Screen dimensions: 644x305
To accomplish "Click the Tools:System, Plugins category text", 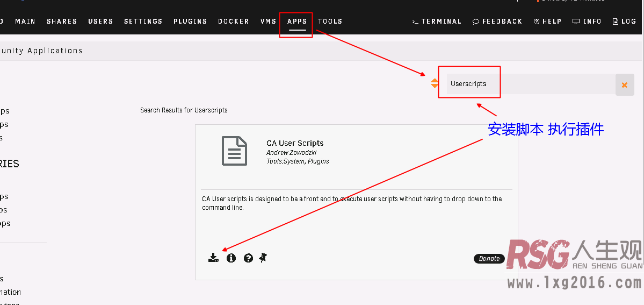I will [298, 161].
